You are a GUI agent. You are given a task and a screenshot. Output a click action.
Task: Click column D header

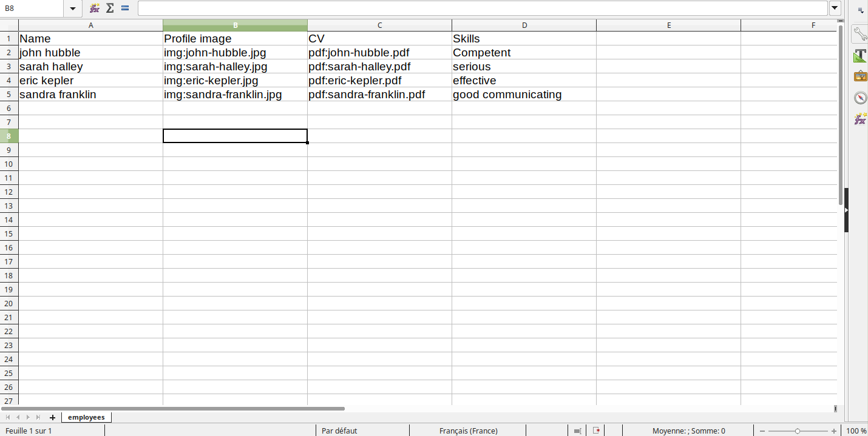[524, 25]
